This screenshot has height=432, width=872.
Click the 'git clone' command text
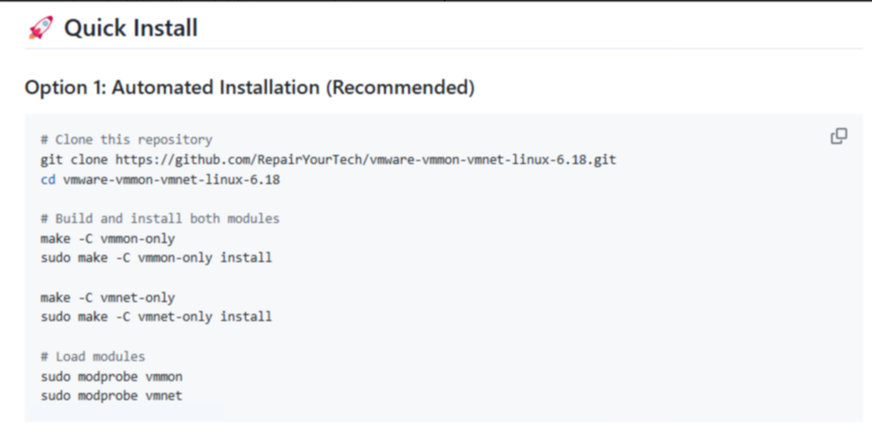click(x=74, y=159)
